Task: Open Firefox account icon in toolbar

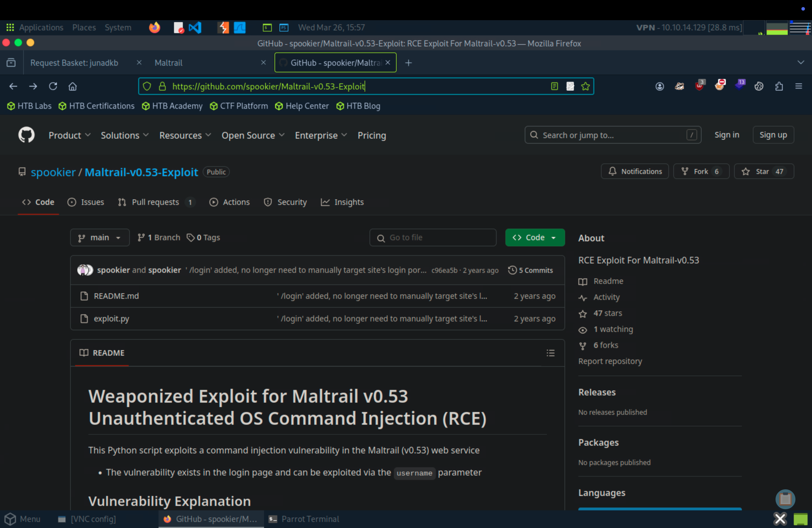Action: pyautogui.click(x=660, y=86)
